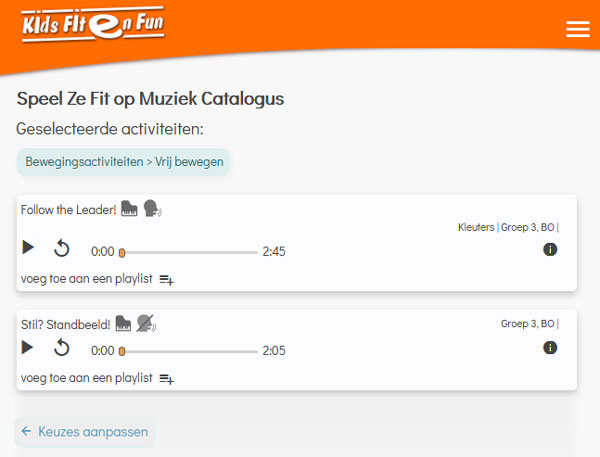Click the voice icon beside Follow the Leader!
The width and height of the screenshot is (600, 457).
pos(153,209)
